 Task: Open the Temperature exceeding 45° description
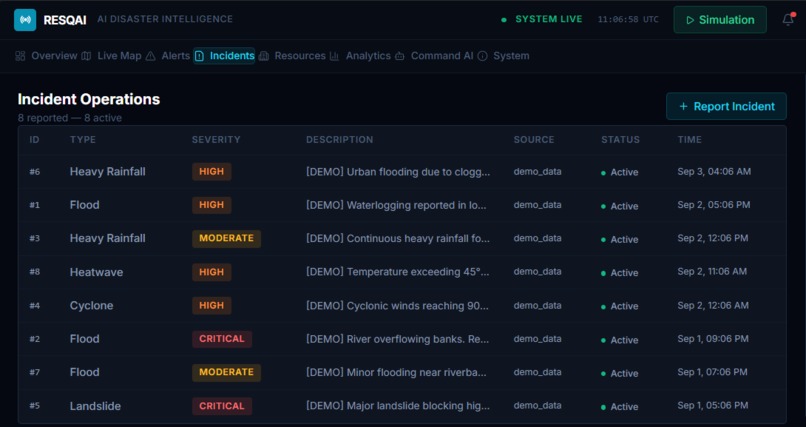click(397, 272)
